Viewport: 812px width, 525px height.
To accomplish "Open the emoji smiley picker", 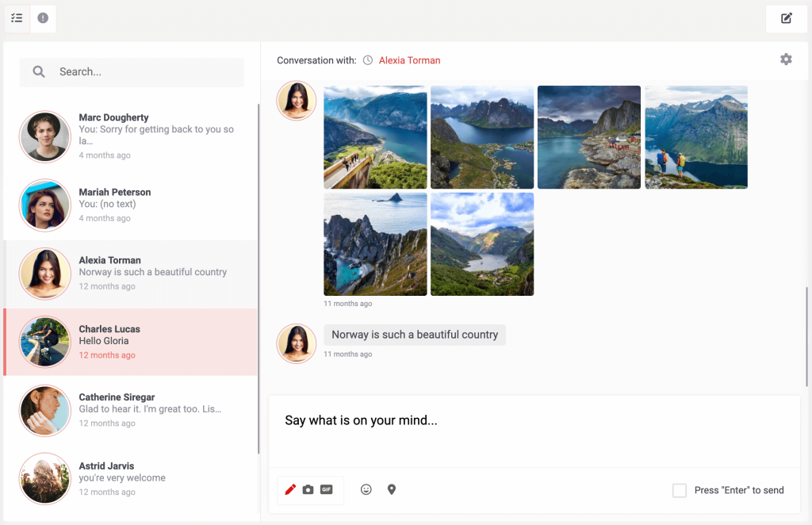I will coord(366,489).
